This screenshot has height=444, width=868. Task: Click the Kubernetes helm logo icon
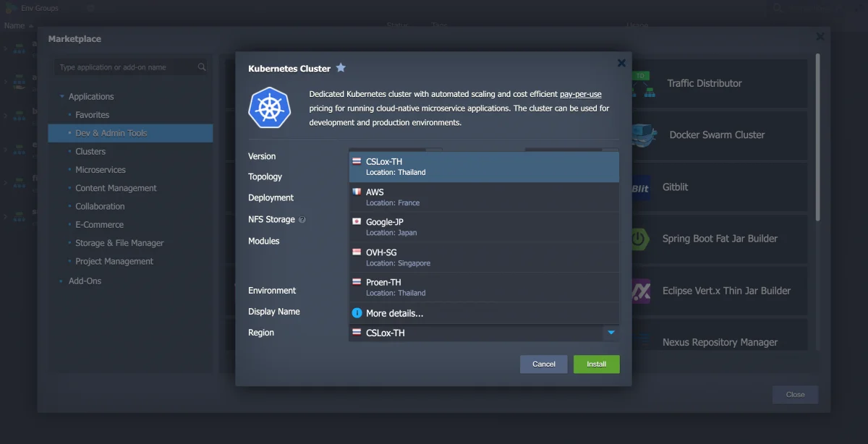pos(269,108)
